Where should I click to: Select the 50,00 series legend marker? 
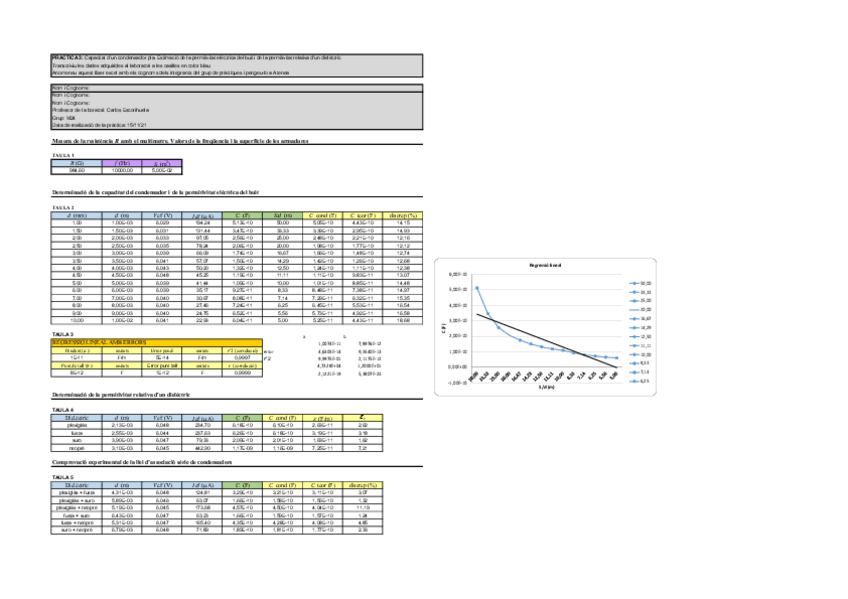pos(633,282)
